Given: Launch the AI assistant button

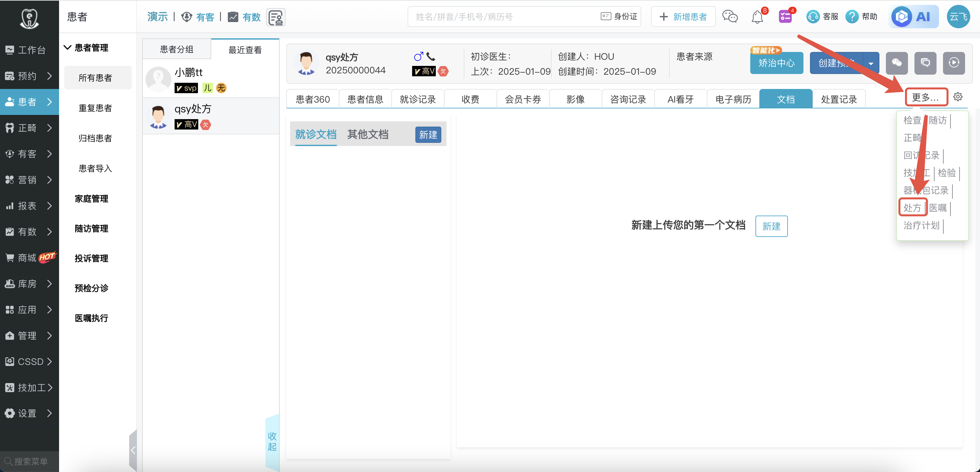Looking at the screenshot, I should [x=913, y=17].
